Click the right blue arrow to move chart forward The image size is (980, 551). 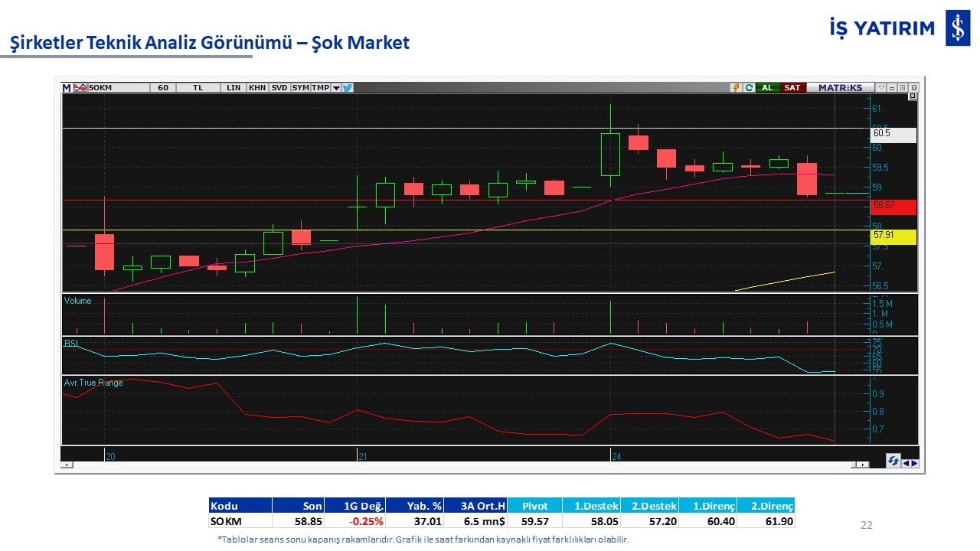[914, 463]
